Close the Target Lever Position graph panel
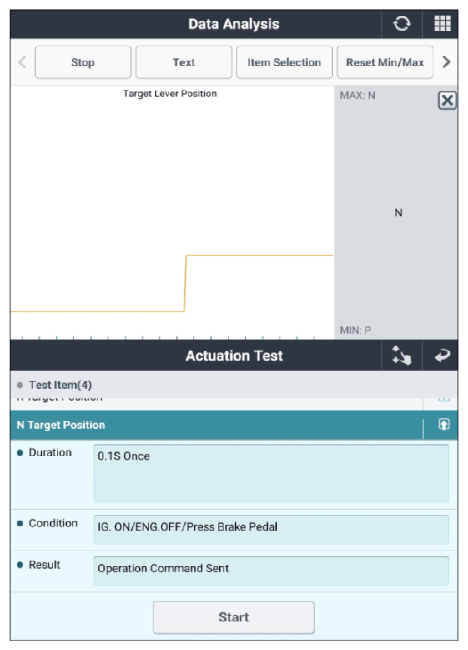Image resolution: width=468 pixels, height=650 pixels. (447, 100)
